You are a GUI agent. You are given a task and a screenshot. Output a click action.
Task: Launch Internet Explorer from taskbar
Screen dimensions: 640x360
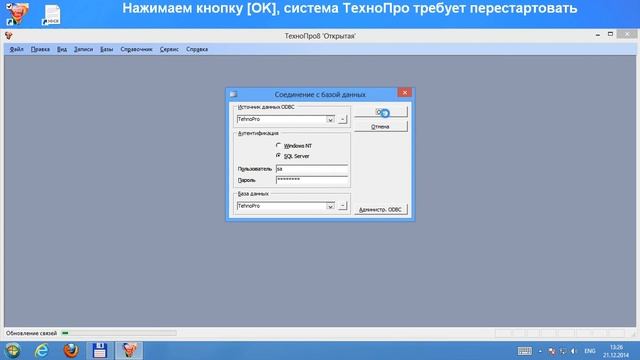[x=41, y=351]
